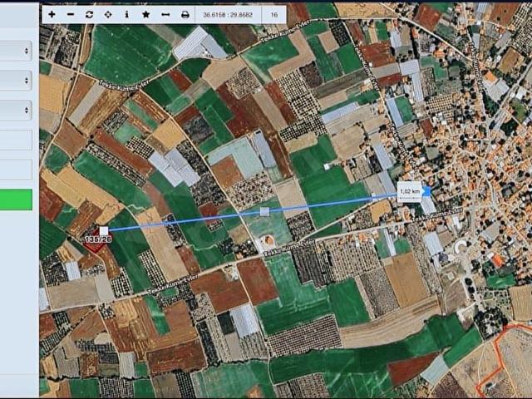
Task: Click the white start handle of the measurement line
Action: click(104, 231)
